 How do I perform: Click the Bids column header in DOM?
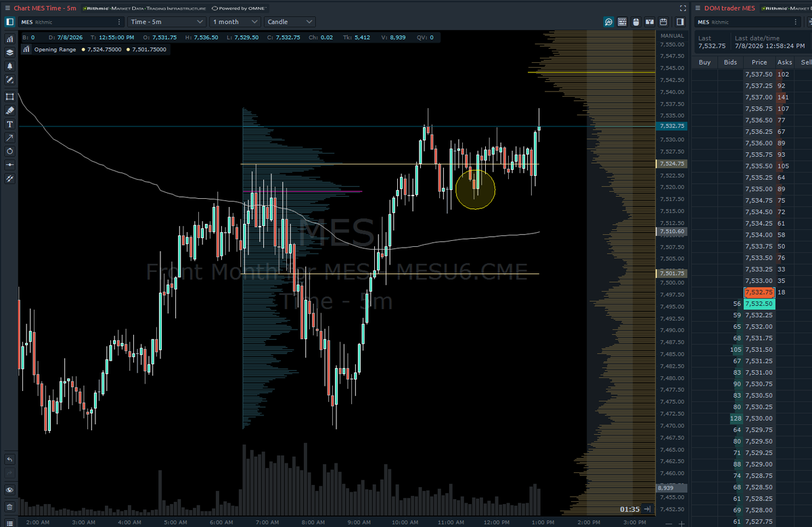click(x=730, y=62)
